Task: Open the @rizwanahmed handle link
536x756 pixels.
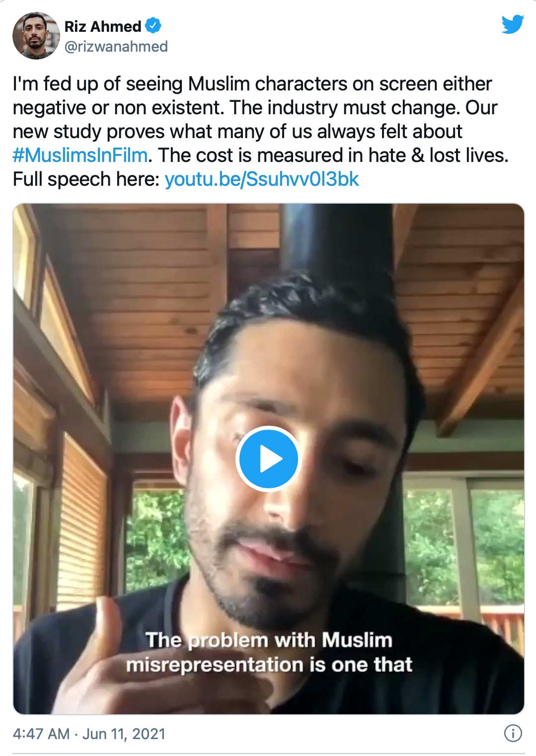Action: pos(116,47)
